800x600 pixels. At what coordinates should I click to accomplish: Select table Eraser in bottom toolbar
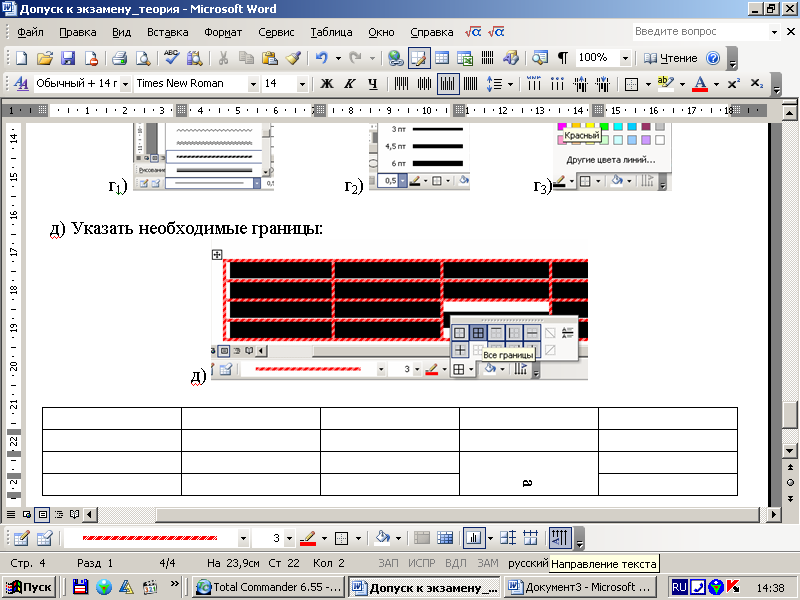click(x=45, y=538)
